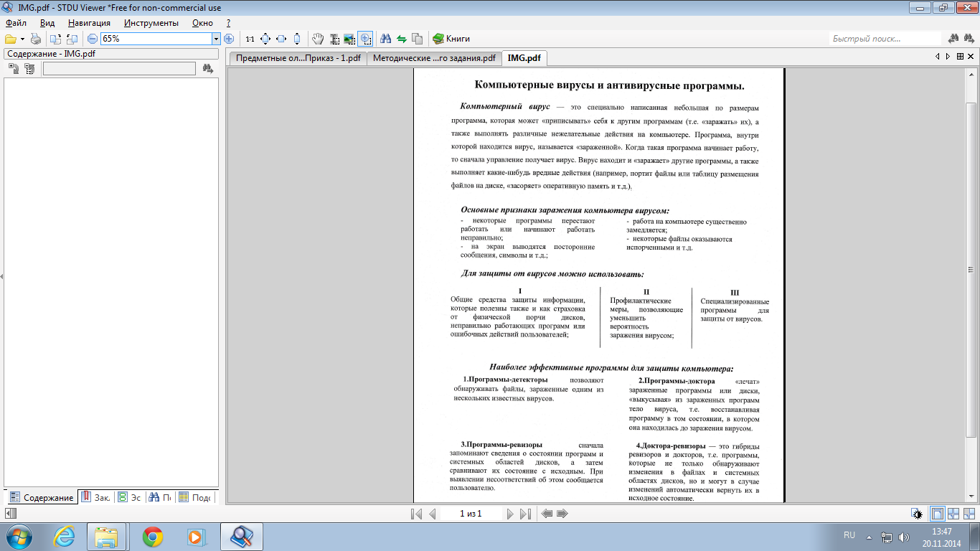This screenshot has height=551, width=980.
Task: Open Windows Start menu
Action: (19, 536)
